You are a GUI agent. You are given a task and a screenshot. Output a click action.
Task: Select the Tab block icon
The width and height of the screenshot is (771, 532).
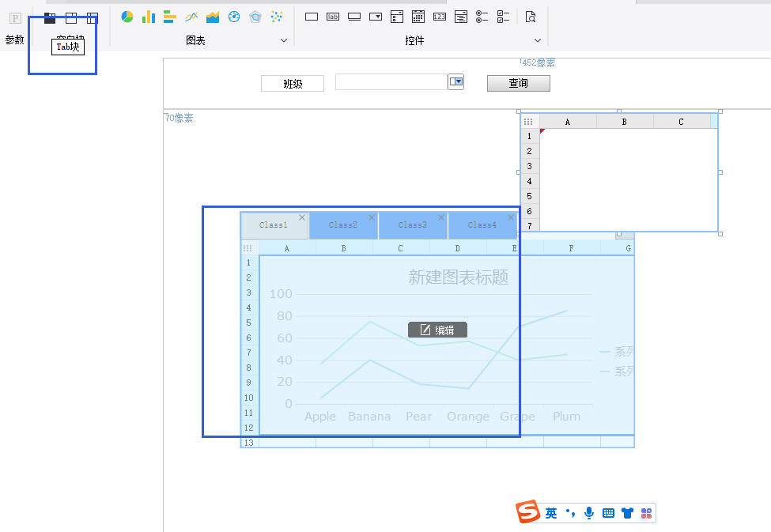[50, 18]
